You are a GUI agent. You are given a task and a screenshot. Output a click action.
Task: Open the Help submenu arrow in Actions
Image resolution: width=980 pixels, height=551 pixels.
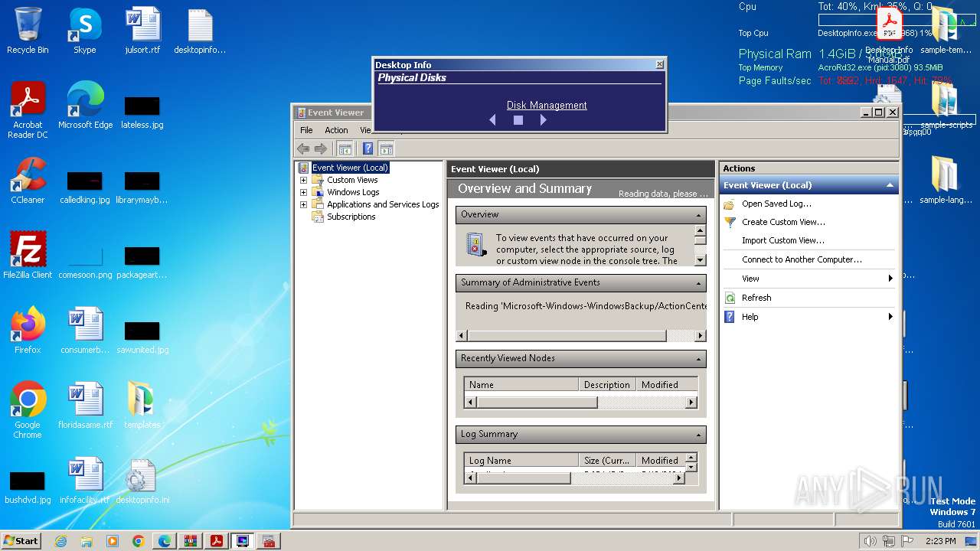pos(890,317)
